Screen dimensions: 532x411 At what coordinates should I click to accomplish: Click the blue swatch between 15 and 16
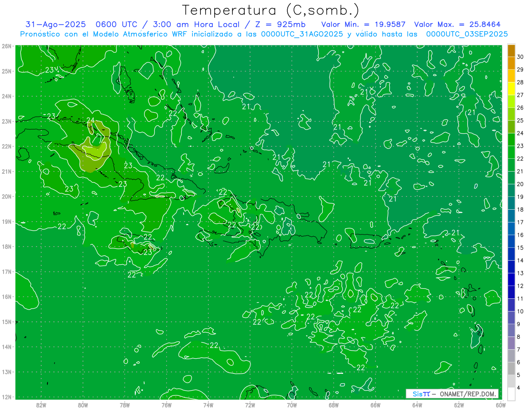coord(511,241)
